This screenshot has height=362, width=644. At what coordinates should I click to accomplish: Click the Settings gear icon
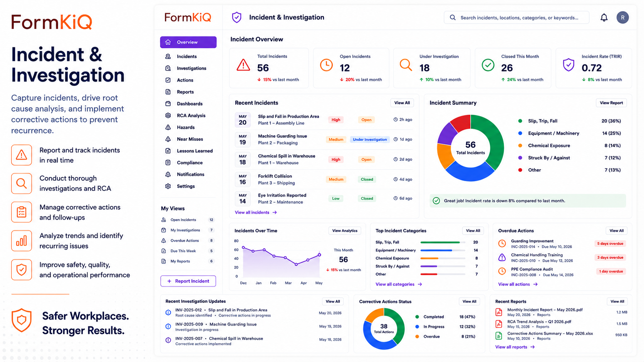(x=168, y=186)
